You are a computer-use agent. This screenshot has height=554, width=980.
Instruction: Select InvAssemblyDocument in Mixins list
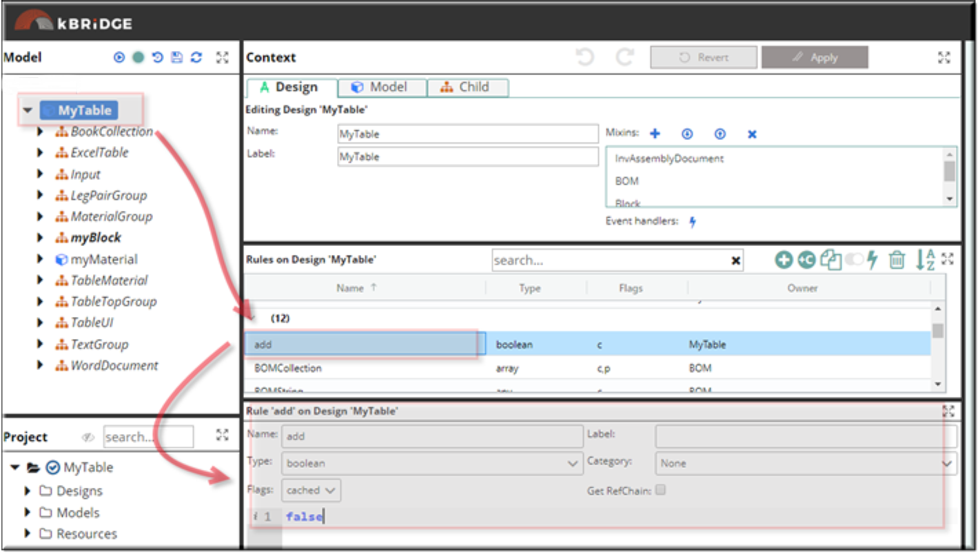point(669,158)
